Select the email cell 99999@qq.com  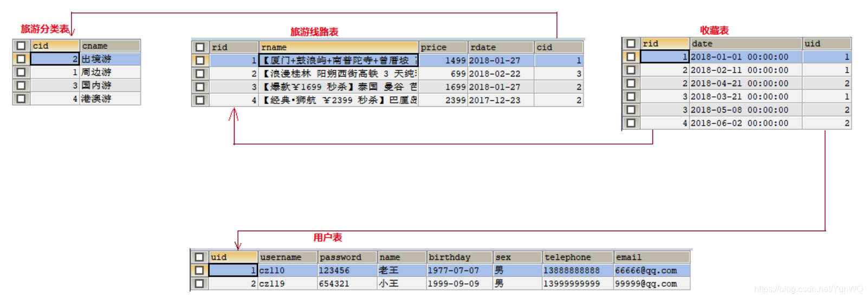(x=652, y=283)
